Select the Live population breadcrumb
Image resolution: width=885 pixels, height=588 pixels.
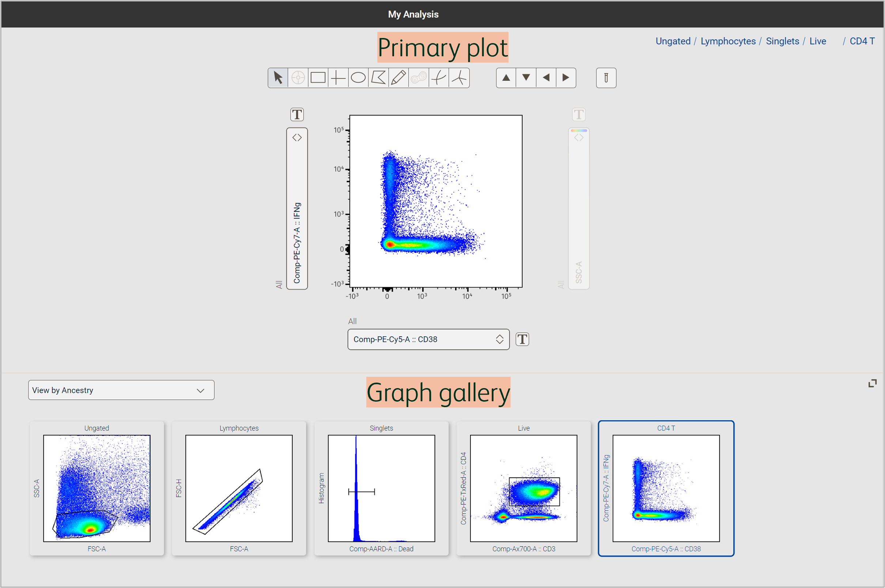pos(817,41)
